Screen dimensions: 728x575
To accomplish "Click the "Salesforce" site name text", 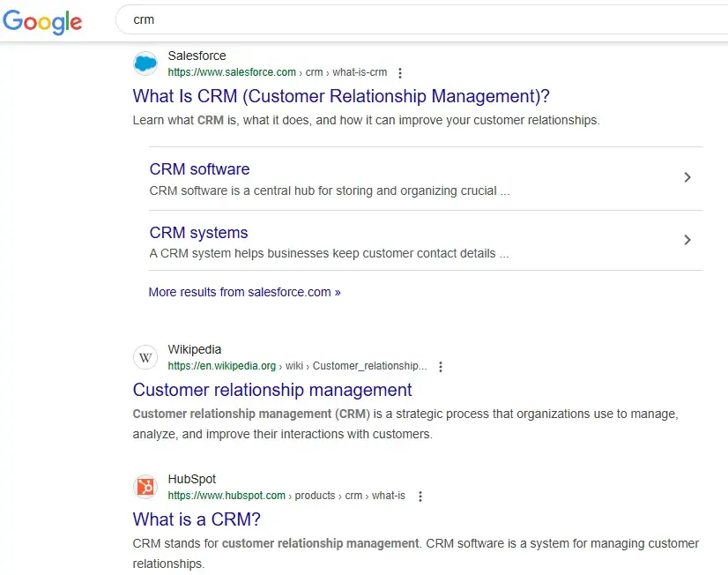I will (x=197, y=56).
